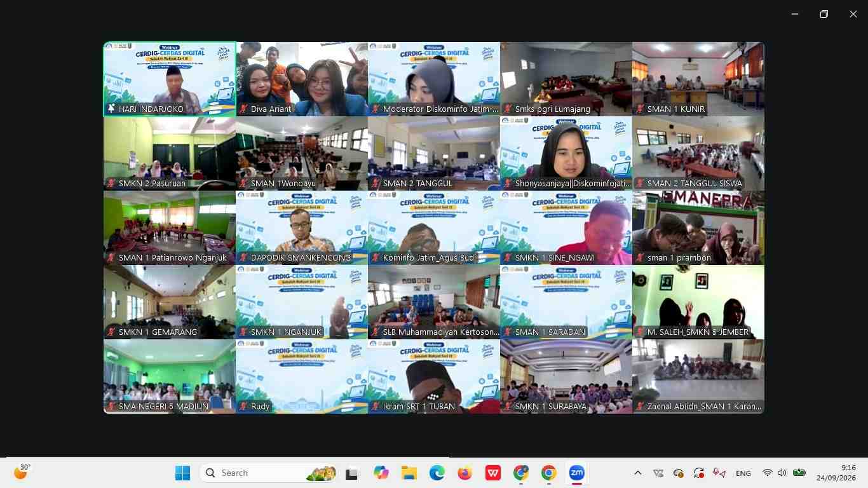
Task: Select the Kominfo Jatim_Agus Budi tile
Action: (x=434, y=227)
